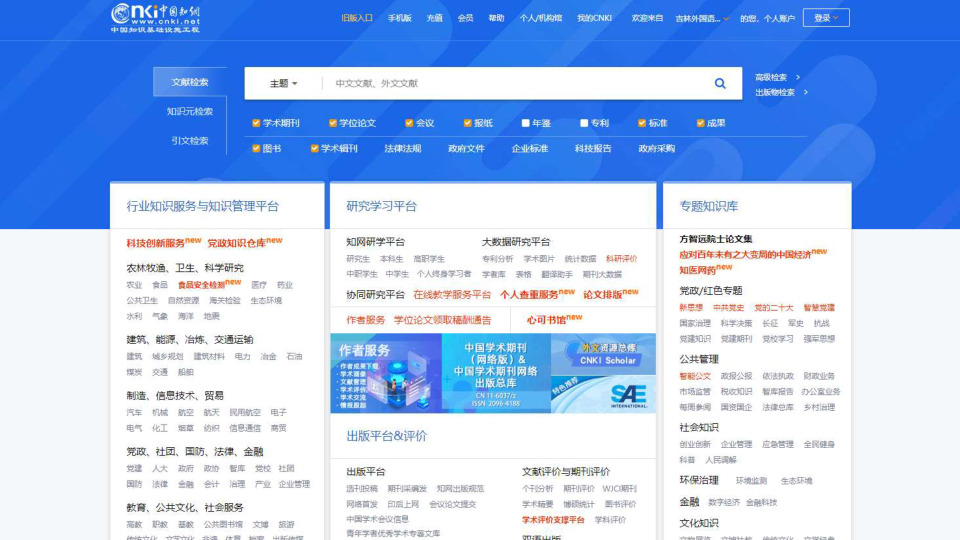
Task: Toggle the 成果 checkbox
Action: point(700,123)
